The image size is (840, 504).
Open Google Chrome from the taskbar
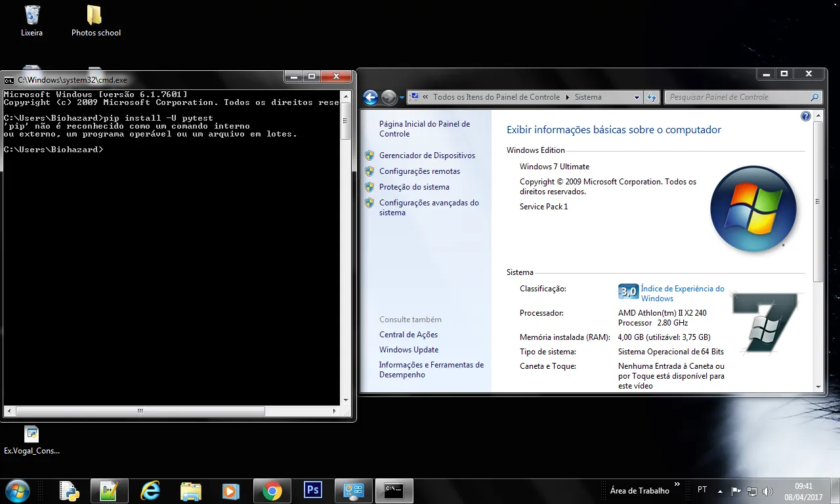[x=272, y=491]
